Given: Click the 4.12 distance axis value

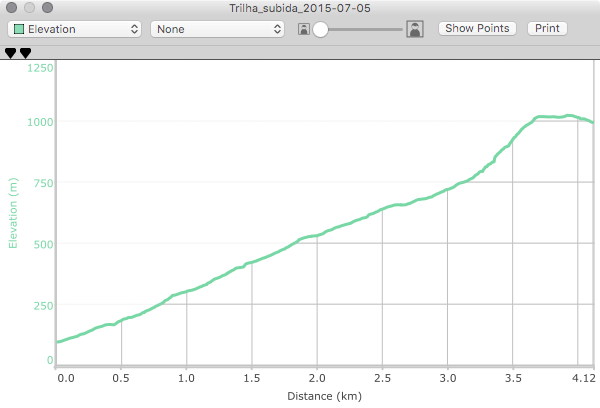Looking at the screenshot, I should tap(584, 378).
